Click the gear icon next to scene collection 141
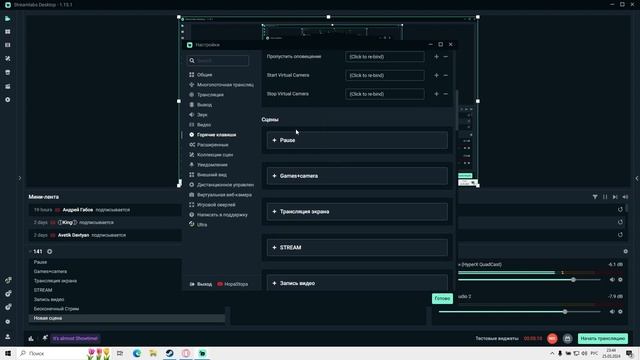640x360 pixels. (49, 251)
